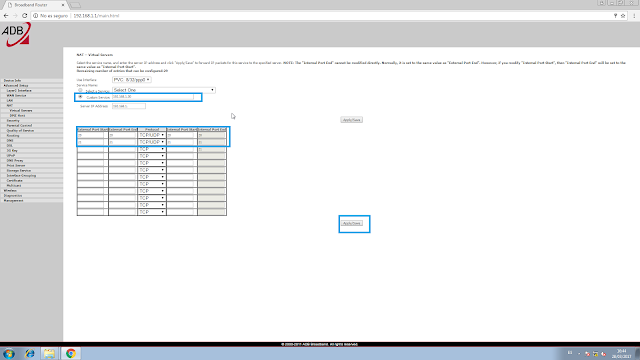Launch Internet Explorer from the taskbar

tap(29, 353)
